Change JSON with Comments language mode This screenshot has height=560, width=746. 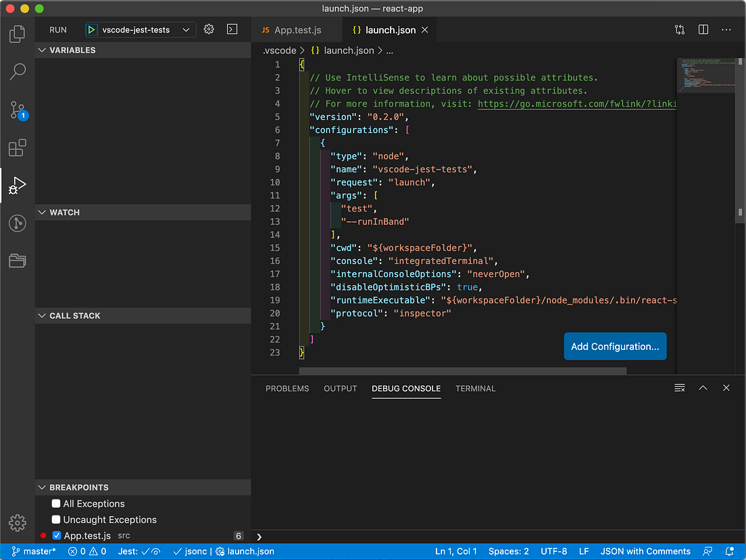click(645, 551)
